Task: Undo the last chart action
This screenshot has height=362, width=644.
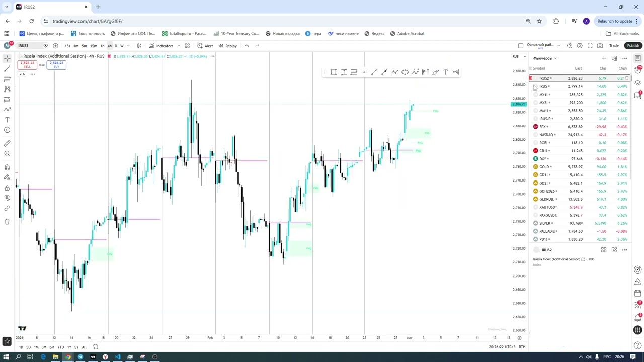Action: pos(247,46)
